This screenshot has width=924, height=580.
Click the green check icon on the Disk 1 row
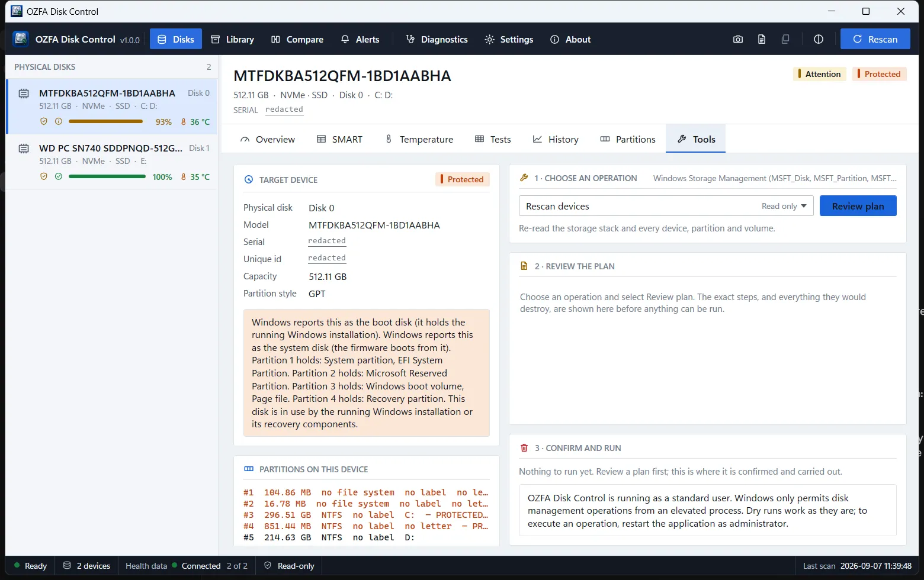pyautogui.click(x=58, y=176)
